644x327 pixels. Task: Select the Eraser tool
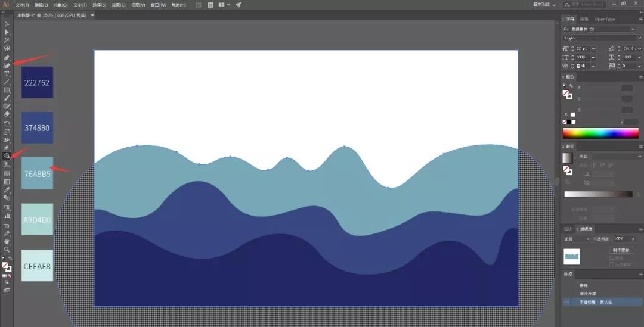pyautogui.click(x=7, y=114)
